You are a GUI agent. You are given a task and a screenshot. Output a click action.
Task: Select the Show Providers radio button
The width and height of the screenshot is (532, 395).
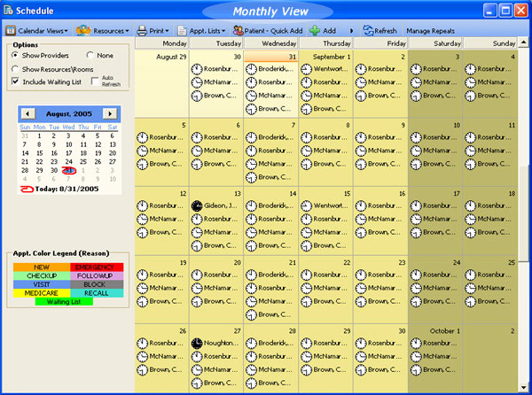(x=15, y=55)
